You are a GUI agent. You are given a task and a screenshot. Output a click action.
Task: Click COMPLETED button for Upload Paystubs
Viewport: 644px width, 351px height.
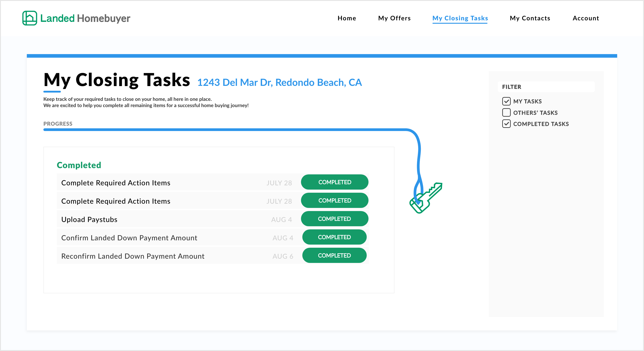point(335,219)
